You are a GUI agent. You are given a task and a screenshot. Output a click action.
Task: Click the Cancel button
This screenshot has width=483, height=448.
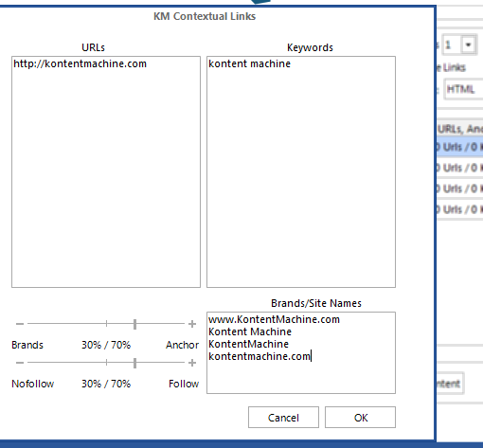(283, 418)
